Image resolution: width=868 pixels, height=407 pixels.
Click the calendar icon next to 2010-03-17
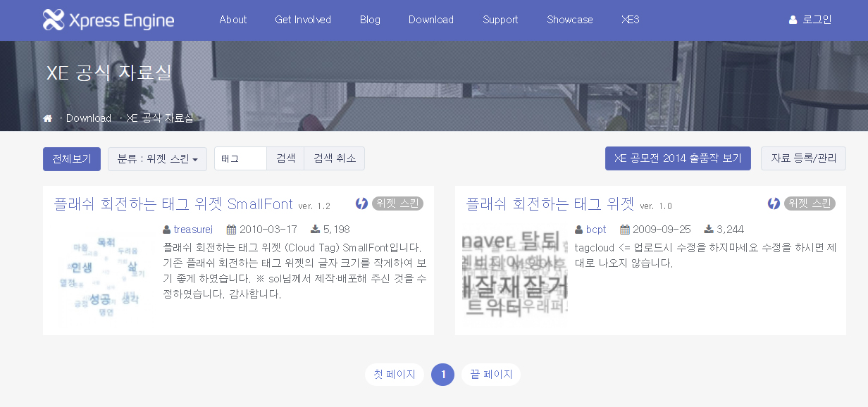(x=230, y=230)
